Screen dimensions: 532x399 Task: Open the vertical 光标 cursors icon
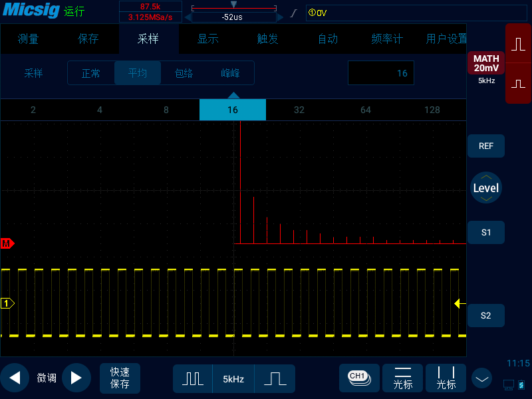[446, 378]
